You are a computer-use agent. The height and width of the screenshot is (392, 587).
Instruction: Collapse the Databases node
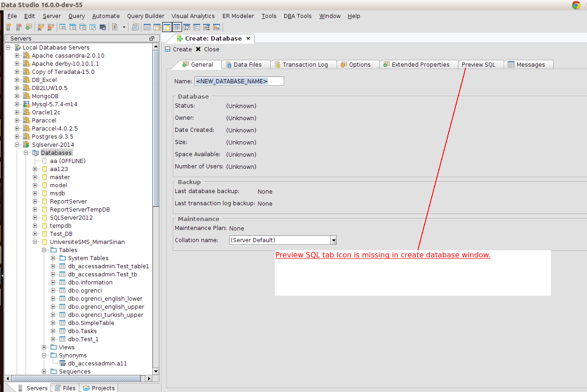point(26,153)
